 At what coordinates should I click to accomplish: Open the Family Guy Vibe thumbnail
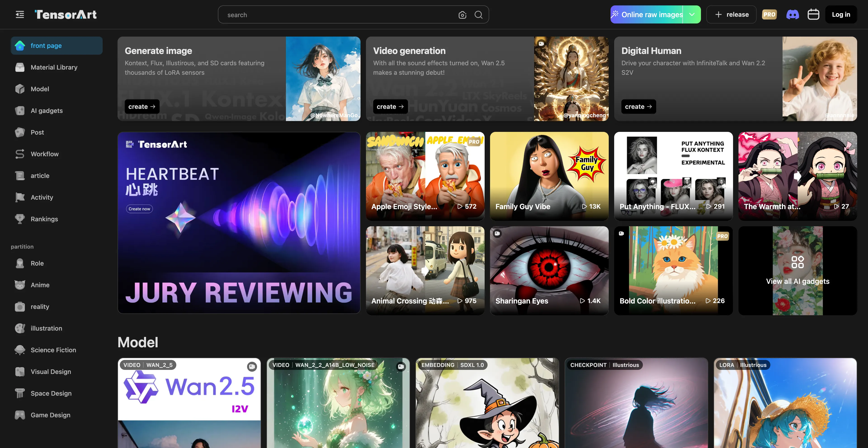(x=549, y=176)
